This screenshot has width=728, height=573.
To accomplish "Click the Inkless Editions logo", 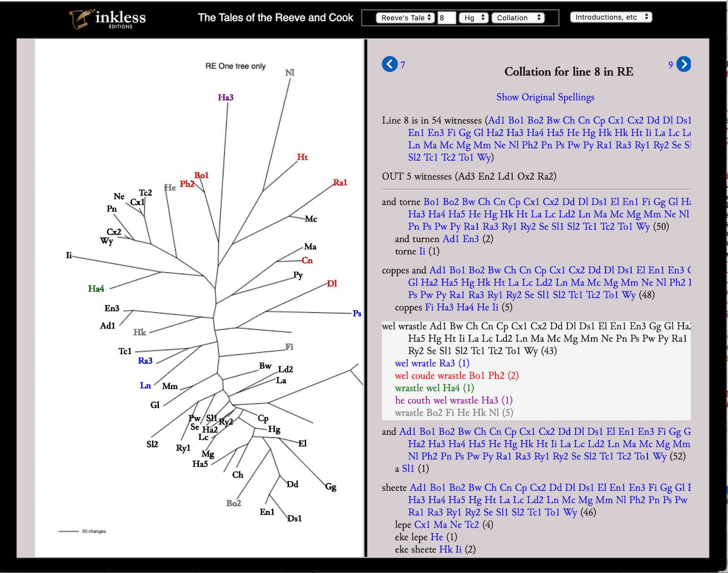I will pos(107,19).
